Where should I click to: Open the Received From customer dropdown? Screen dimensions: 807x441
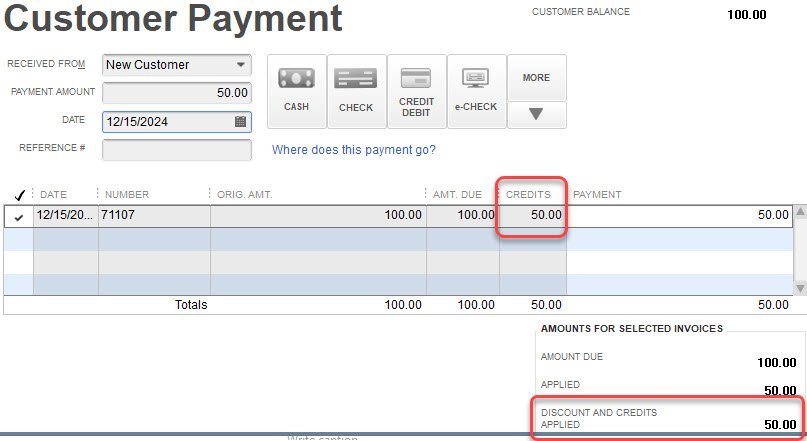[240, 65]
